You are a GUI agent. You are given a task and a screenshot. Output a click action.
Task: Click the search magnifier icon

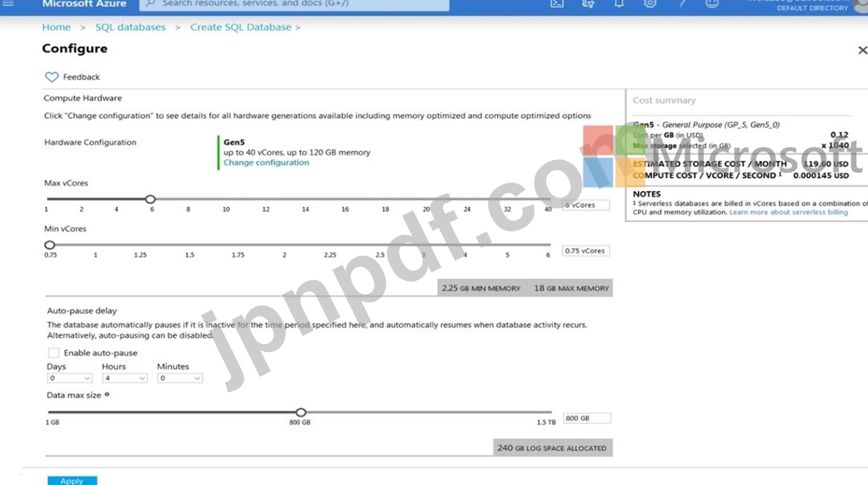point(150,3)
